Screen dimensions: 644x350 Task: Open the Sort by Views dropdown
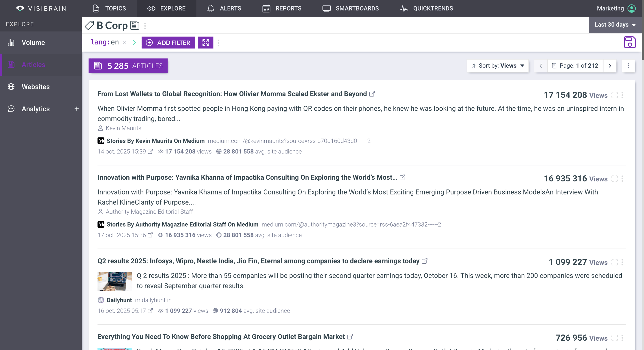[x=498, y=66]
